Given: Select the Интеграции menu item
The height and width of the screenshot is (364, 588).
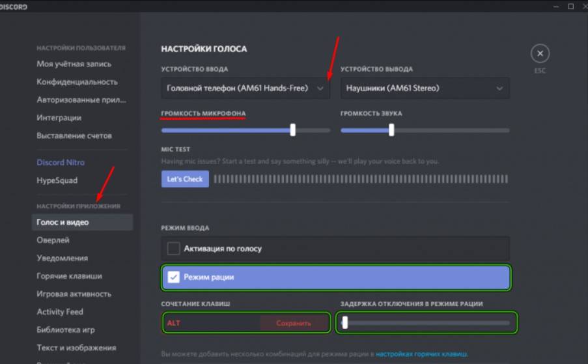Looking at the screenshot, I should coord(59,118).
